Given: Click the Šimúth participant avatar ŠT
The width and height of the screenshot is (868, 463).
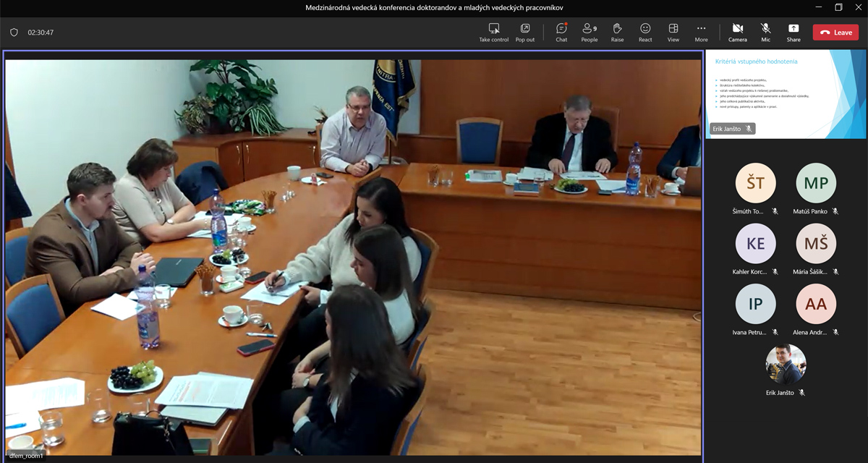Looking at the screenshot, I should point(755,183).
